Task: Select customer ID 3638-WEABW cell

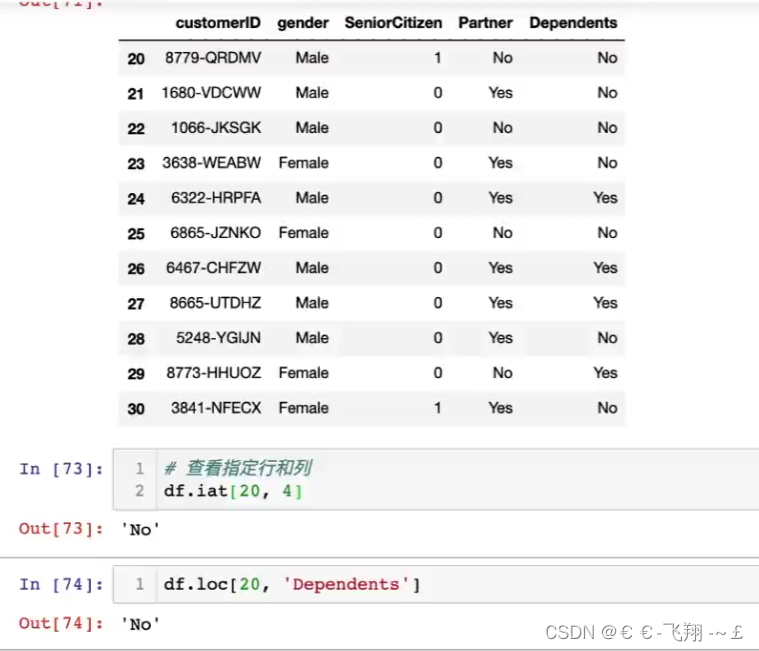Action: tap(212, 163)
